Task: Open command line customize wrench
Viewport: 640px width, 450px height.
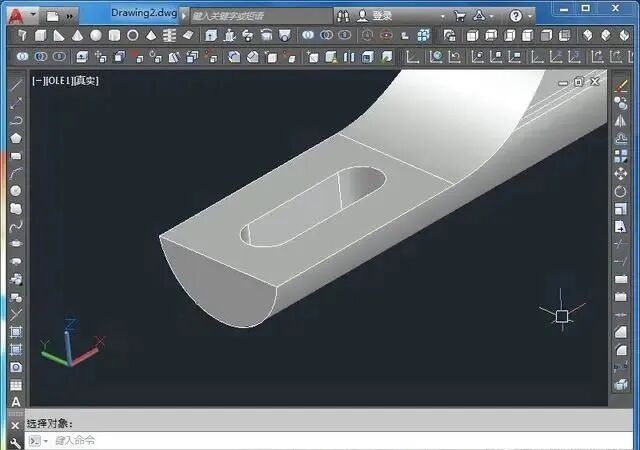Action: click(15, 443)
